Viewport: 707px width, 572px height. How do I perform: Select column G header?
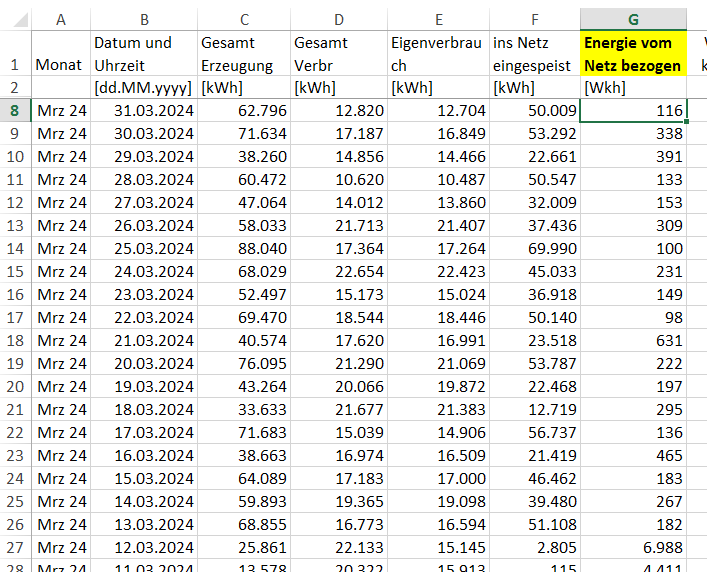pyautogui.click(x=633, y=20)
